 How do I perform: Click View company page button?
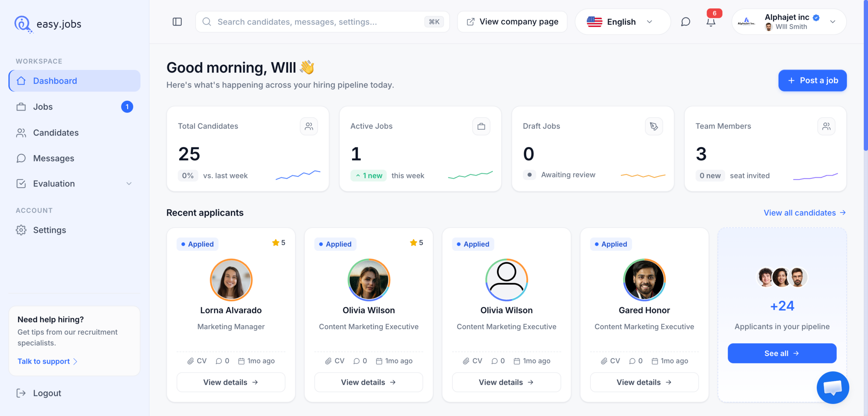[x=512, y=22]
